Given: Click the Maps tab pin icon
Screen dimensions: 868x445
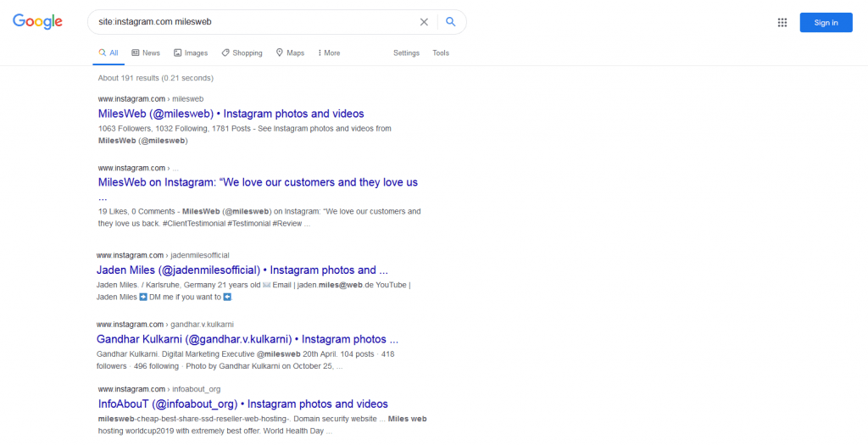Looking at the screenshot, I should (280, 53).
